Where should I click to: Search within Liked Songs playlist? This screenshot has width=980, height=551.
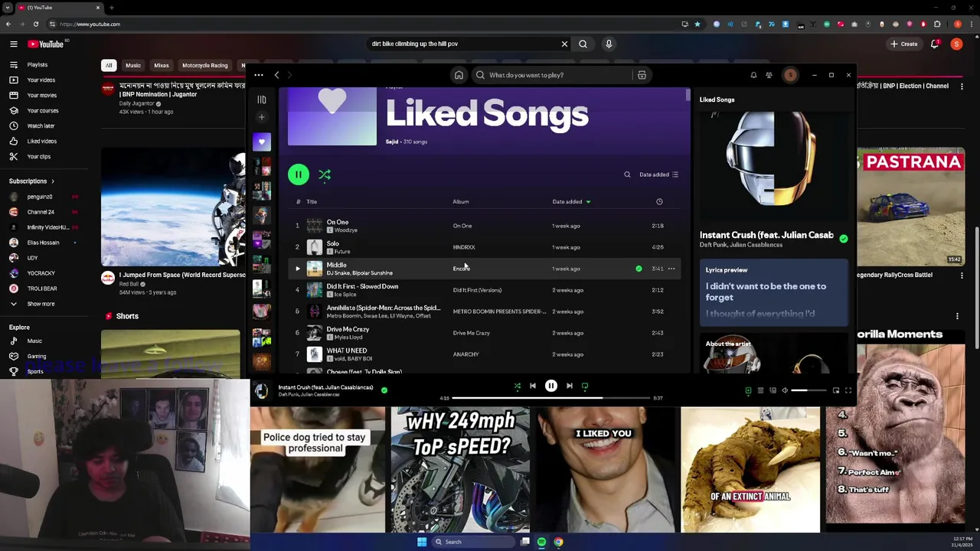(627, 174)
